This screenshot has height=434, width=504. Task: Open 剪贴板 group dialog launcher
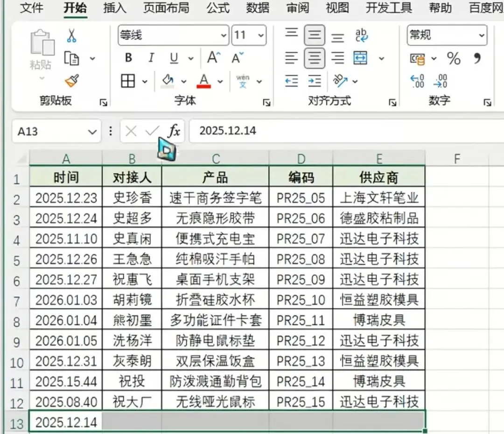103,103
